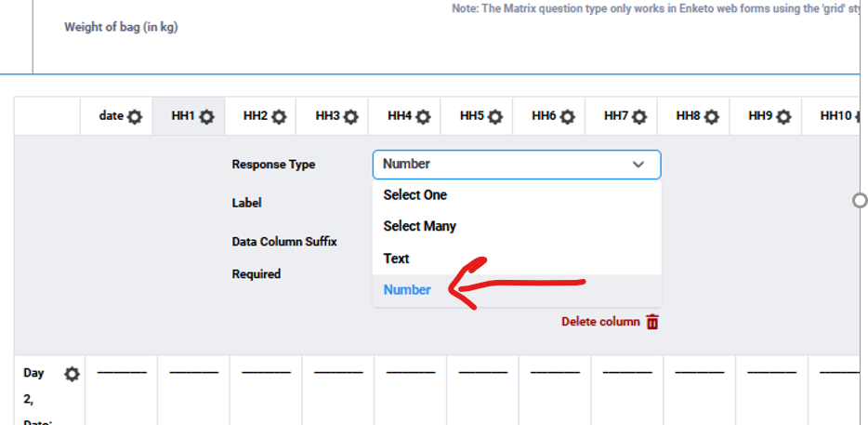Choose Select Many option in list
Viewport: 868px width, 425px height.
419,226
